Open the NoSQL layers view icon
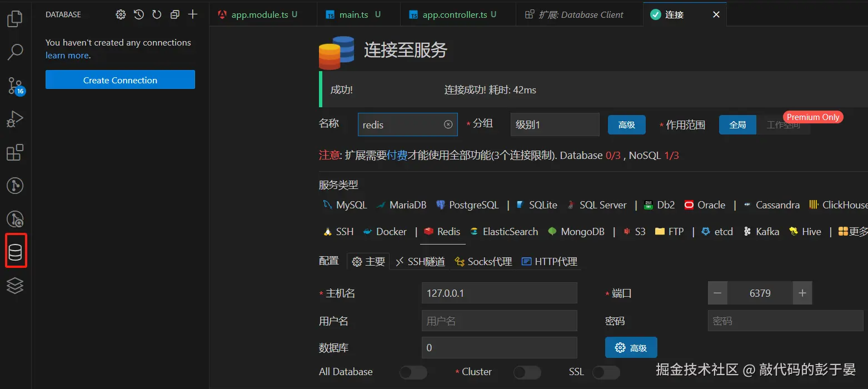 (x=15, y=286)
